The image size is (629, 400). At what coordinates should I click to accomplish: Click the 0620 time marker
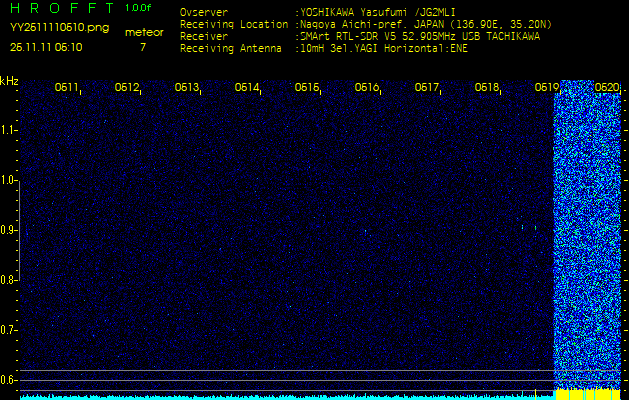(606, 88)
